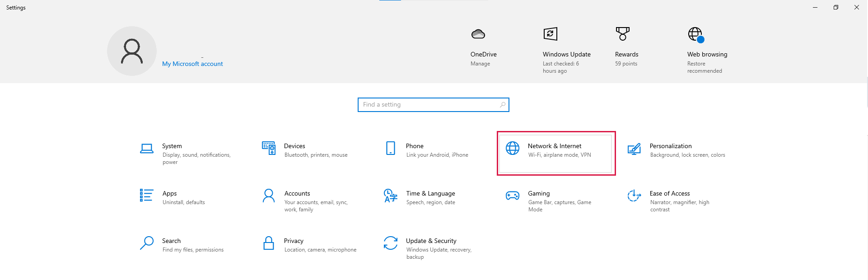Click 'Wi-Fi, airplane mode, VPN' description
The height and width of the screenshot is (280, 868).
pos(560,155)
